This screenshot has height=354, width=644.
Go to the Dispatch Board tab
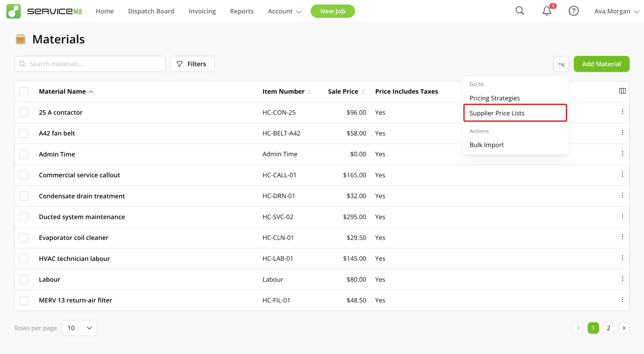pos(151,11)
